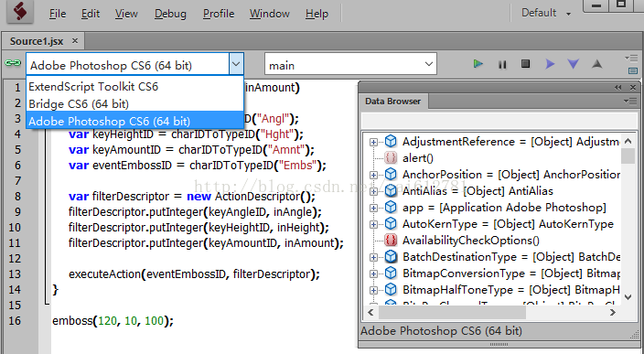Expand the BitmapHalfToneType tree node
644x354 pixels.
point(373,290)
